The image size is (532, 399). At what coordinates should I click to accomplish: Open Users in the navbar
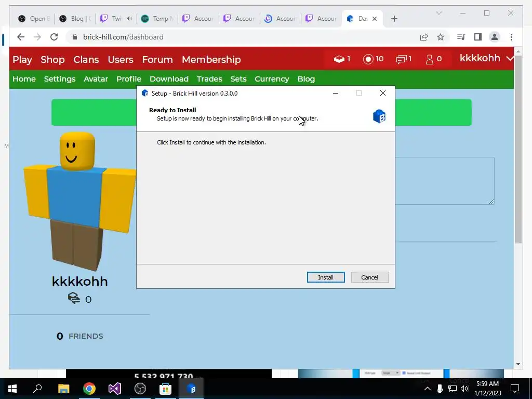(121, 60)
